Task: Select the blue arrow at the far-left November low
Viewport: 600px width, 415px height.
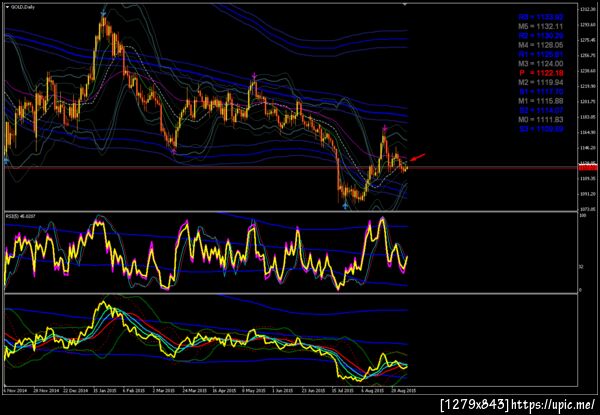Action: [6, 160]
